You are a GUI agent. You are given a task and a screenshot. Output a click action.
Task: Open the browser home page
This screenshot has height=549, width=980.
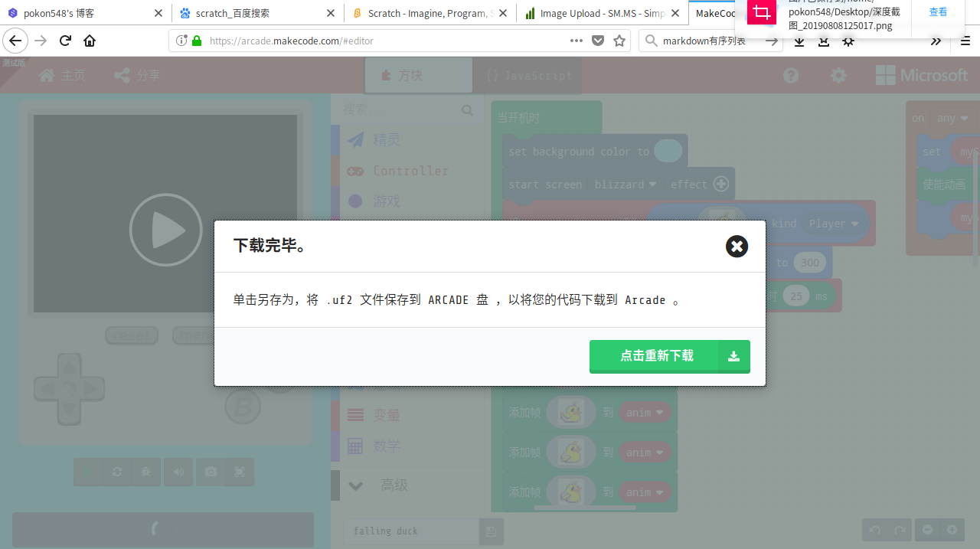coord(90,41)
